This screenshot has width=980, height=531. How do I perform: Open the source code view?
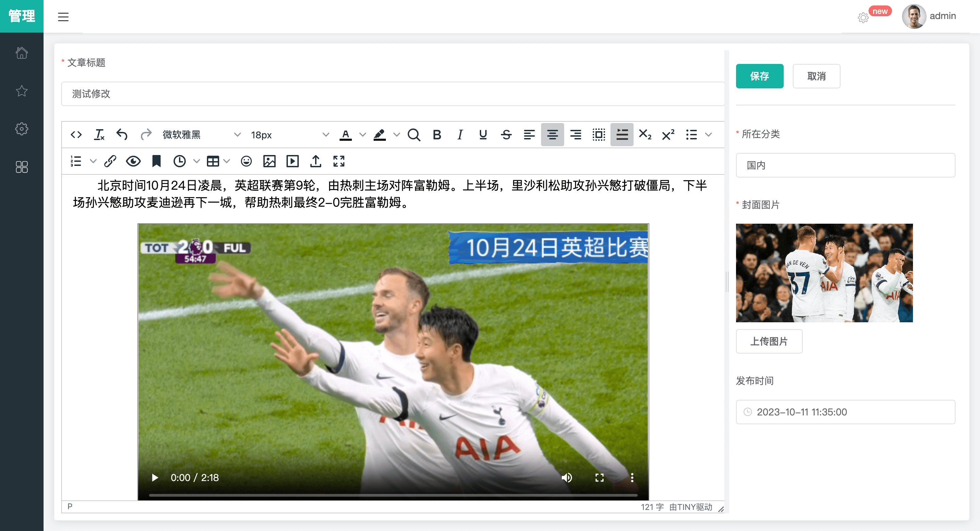(x=76, y=135)
